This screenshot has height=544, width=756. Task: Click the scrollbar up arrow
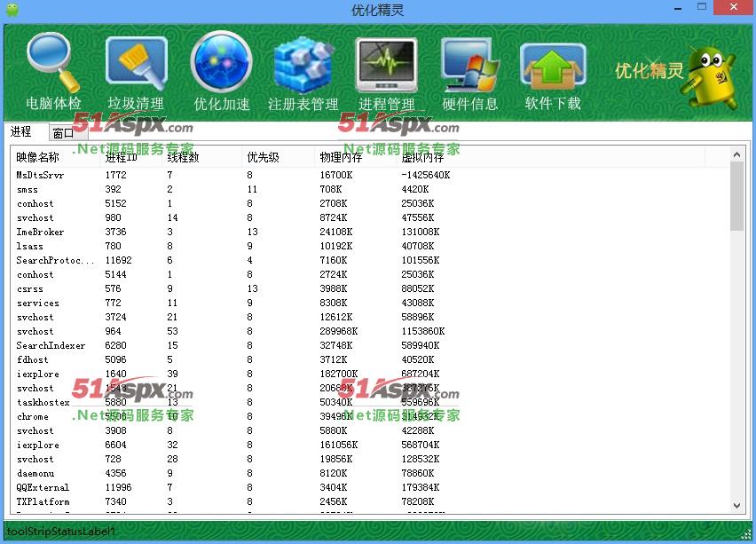(736, 154)
